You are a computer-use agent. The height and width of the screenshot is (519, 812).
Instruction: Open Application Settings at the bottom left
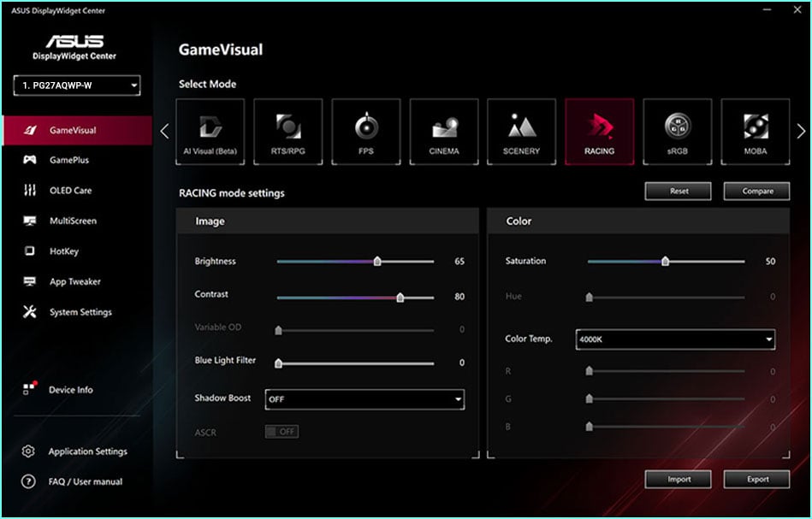point(86,451)
